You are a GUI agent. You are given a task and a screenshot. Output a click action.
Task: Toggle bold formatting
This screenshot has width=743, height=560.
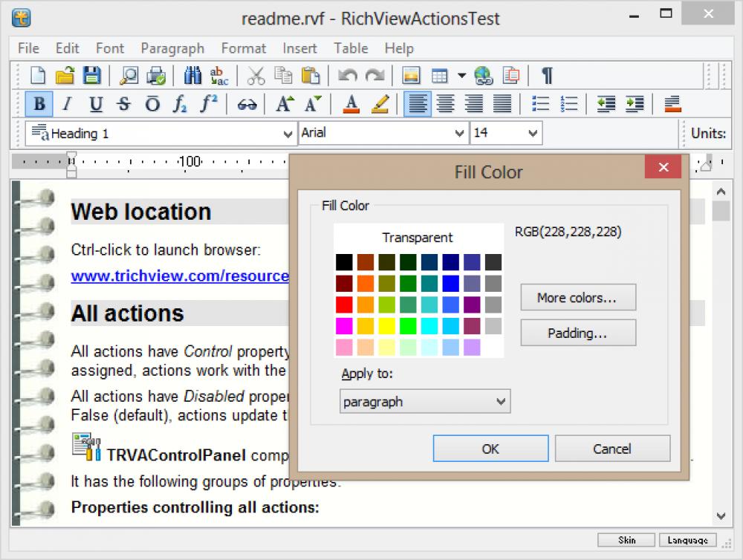(x=38, y=104)
